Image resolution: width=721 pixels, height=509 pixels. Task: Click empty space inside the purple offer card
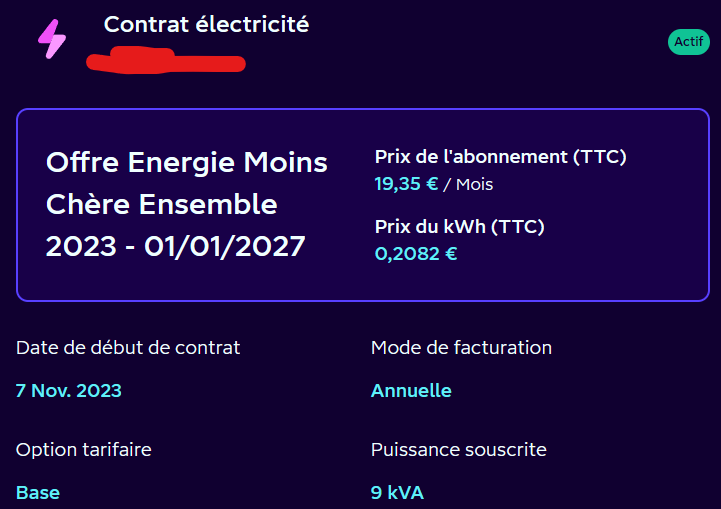click(600, 270)
